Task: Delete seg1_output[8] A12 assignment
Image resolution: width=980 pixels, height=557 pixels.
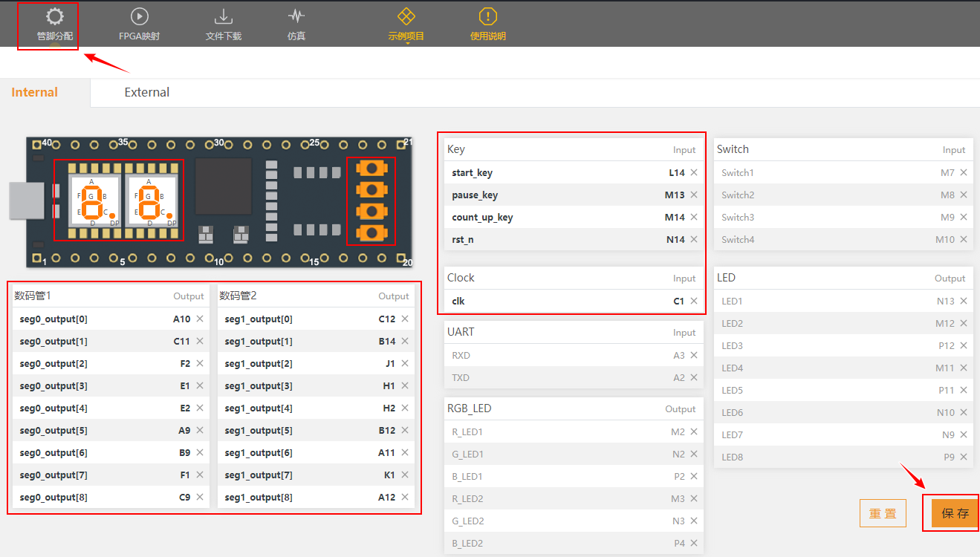Action: click(x=405, y=498)
